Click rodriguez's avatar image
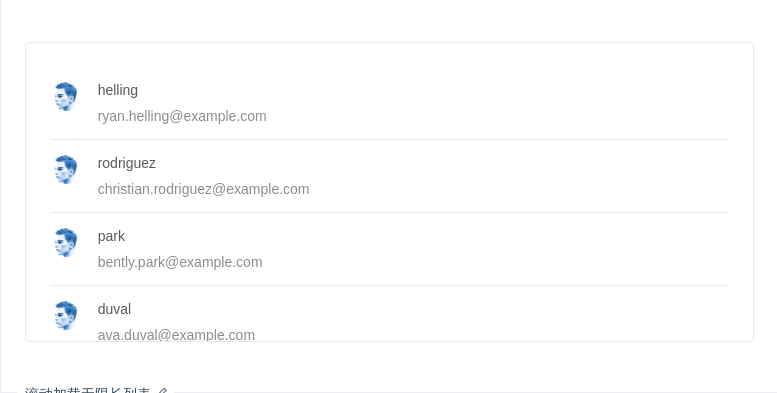The width and height of the screenshot is (777, 393). point(66,169)
